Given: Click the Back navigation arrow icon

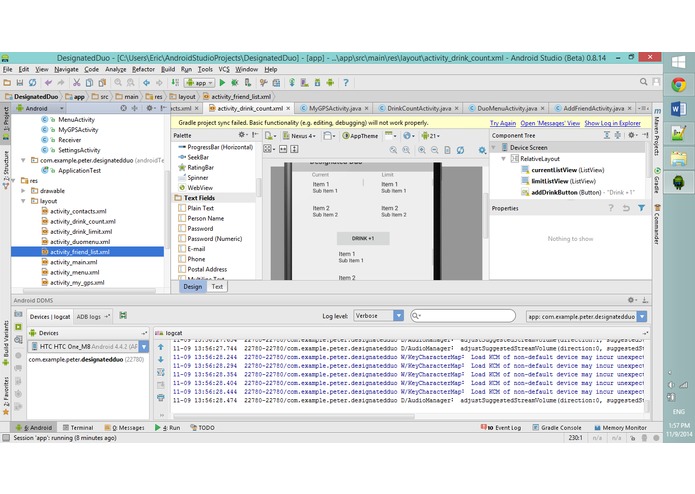Looking at the screenshot, I should click(x=146, y=83).
